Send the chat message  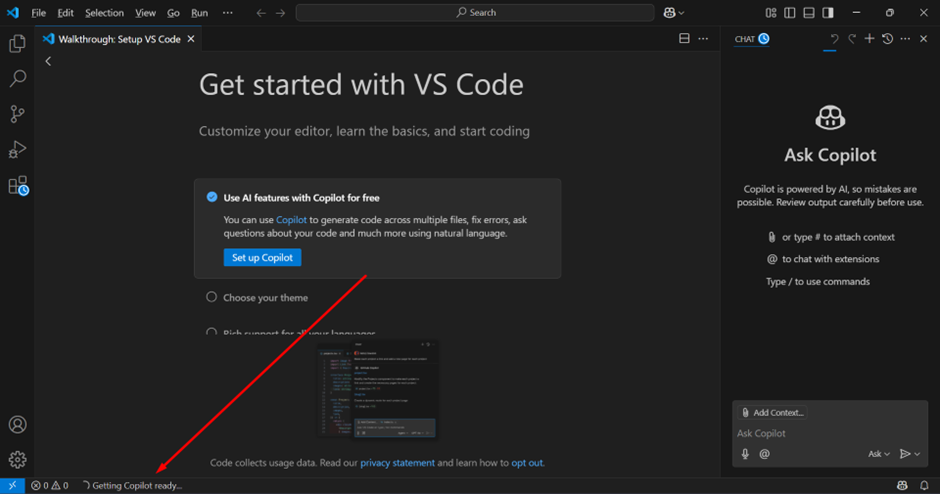click(905, 454)
